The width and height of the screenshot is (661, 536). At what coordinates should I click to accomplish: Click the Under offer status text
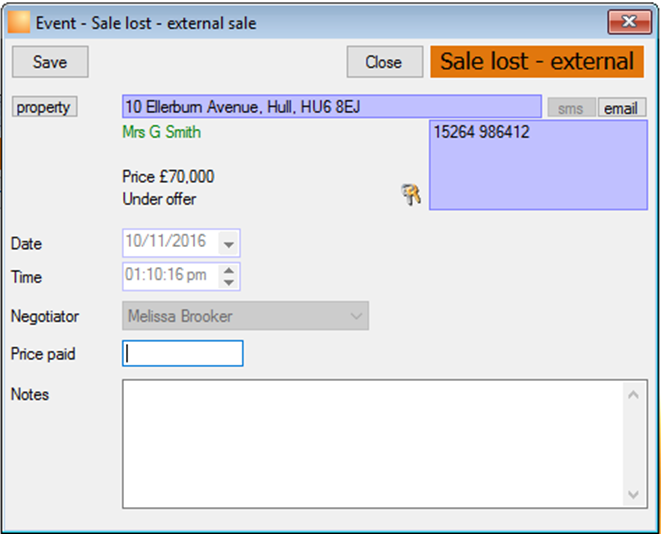(x=159, y=199)
